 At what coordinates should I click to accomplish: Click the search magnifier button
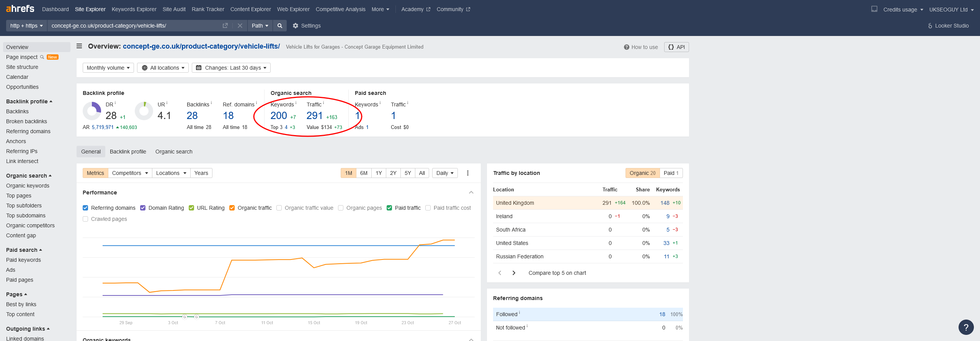280,26
